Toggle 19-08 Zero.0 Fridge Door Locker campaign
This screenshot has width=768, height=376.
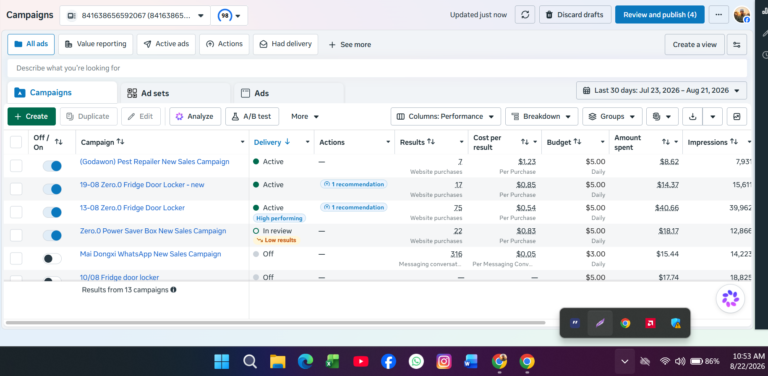pyautogui.click(x=52, y=189)
